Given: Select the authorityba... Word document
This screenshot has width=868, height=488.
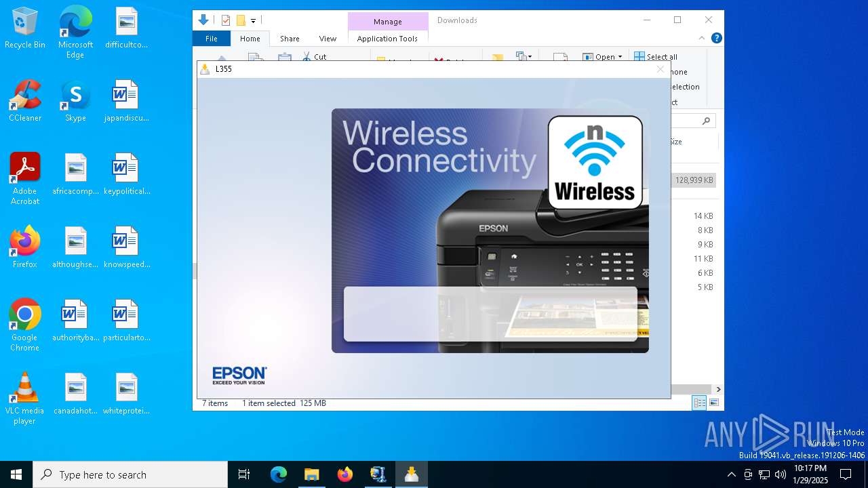Looking at the screenshot, I should pos(75,321).
